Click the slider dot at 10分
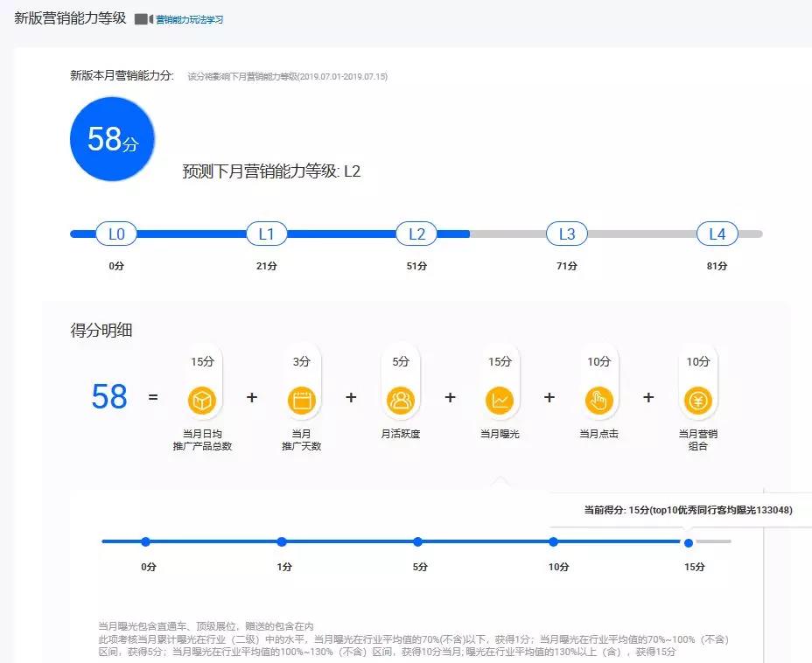 pyautogui.click(x=552, y=542)
